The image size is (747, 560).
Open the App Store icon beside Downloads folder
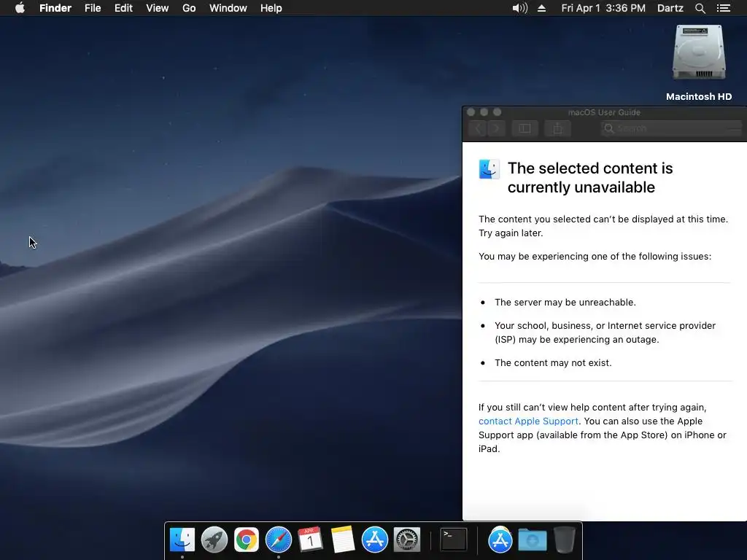point(500,540)
